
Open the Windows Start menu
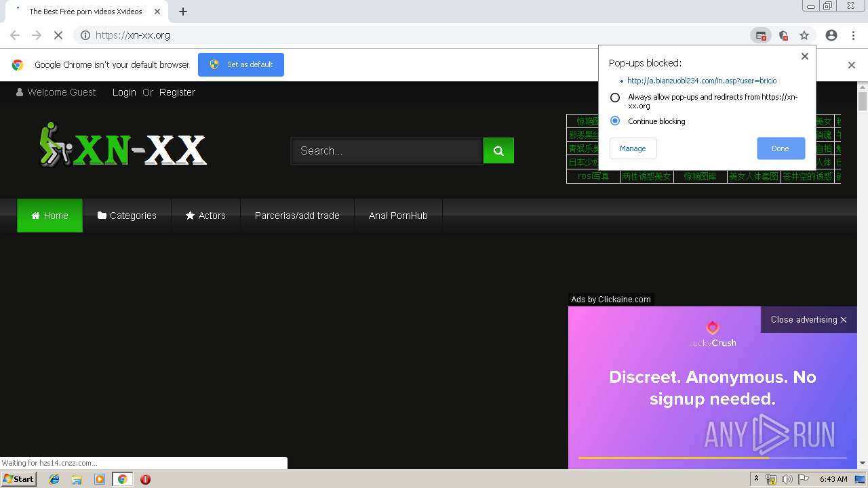(x=19, y=479)
